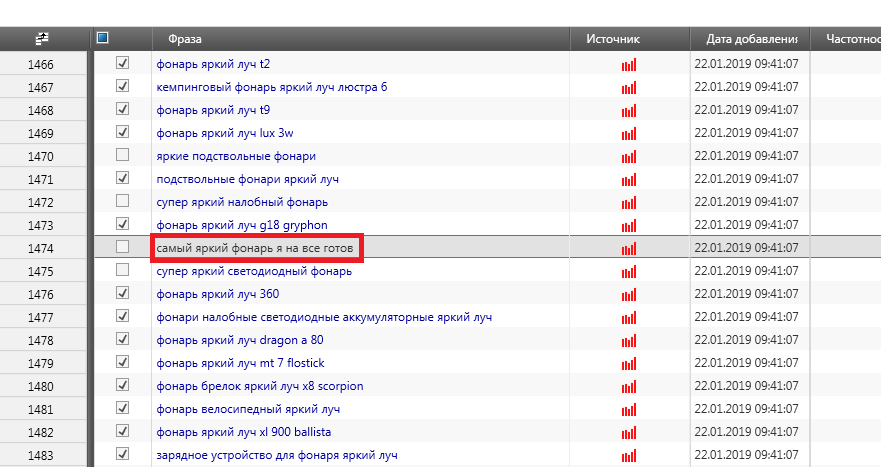Click date cell in row 1477
Image resolution: width=881 pixels, height=467 pixels.
pos(746,317)
